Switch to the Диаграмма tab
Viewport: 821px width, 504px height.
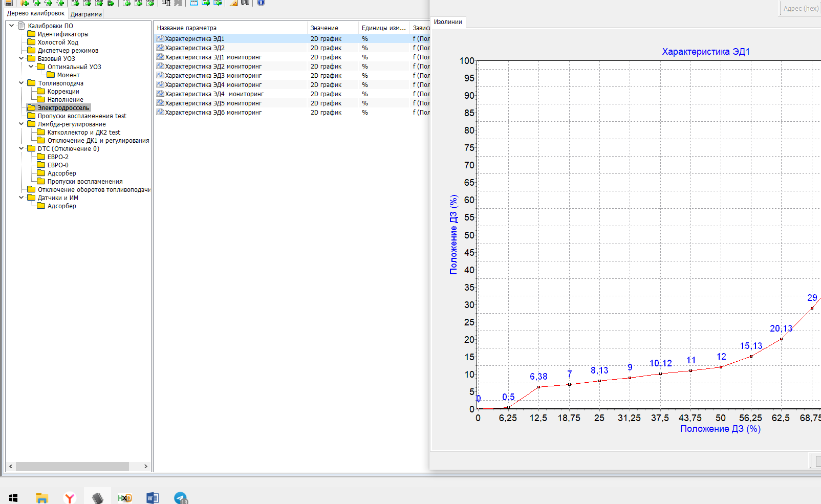tap(86, 14)
